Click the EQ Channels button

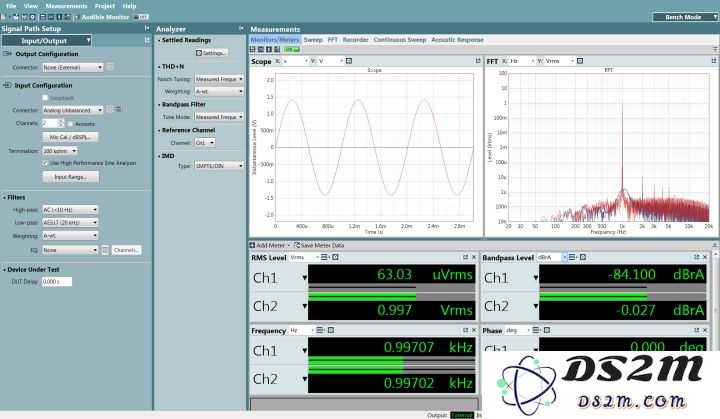(126, 250)
